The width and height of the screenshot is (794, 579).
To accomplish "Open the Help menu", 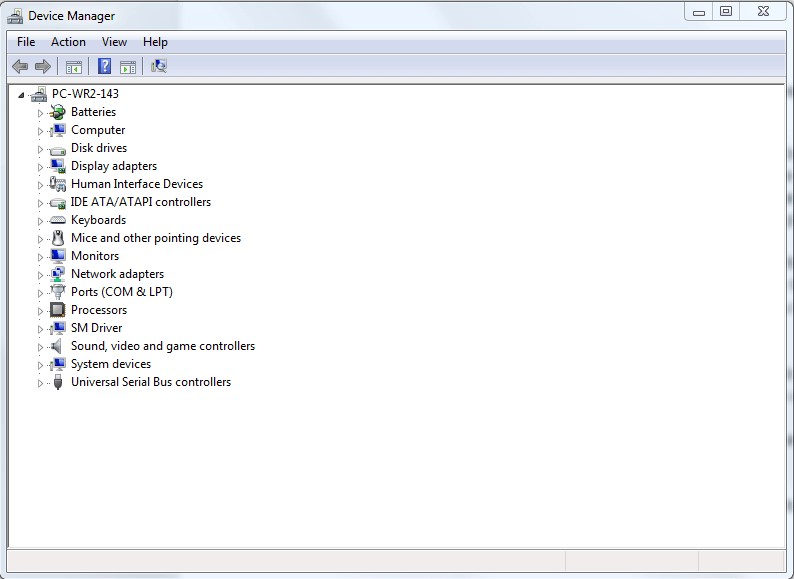I will [x=155, y=42].
